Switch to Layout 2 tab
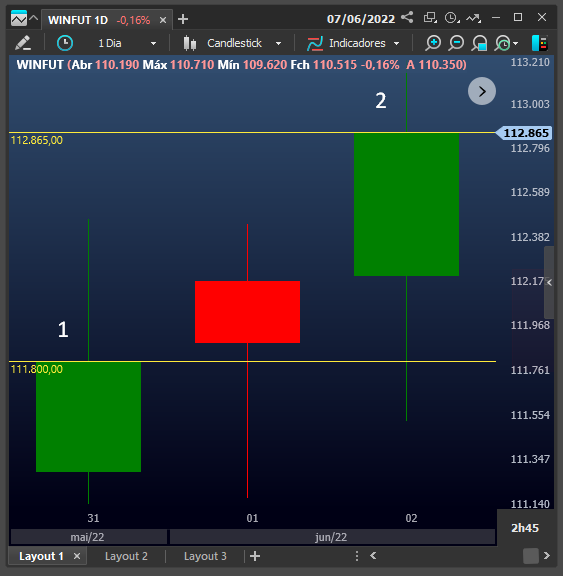The image size is (563, 576). (126, 556)
